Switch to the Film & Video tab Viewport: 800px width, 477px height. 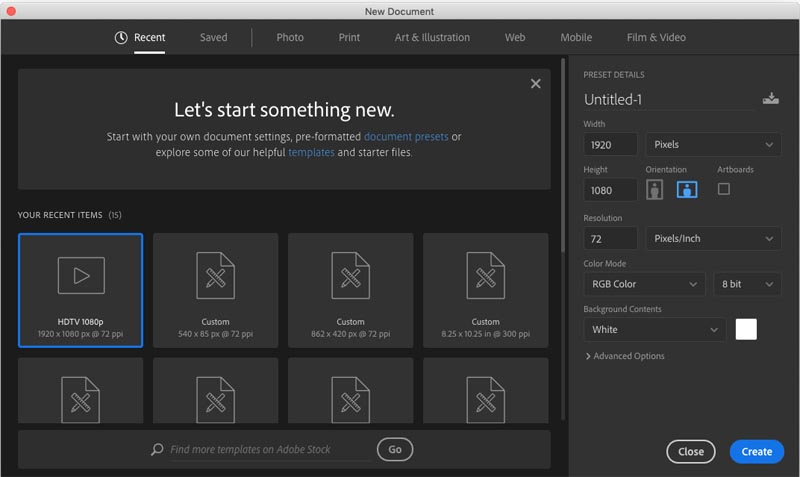[656, 37]
